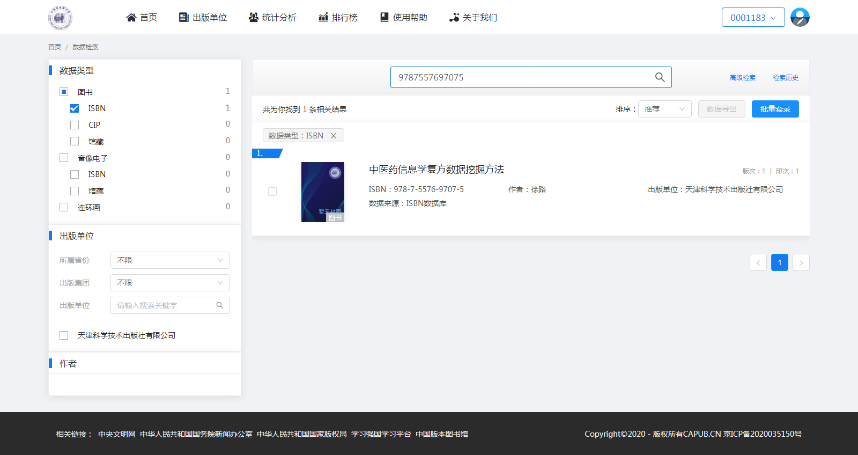Image resolution: width=858 pixels, height=455 pixels.
Task: Click the home icon next to 首页
Action: pyautogui.click(x=131, y=18)
